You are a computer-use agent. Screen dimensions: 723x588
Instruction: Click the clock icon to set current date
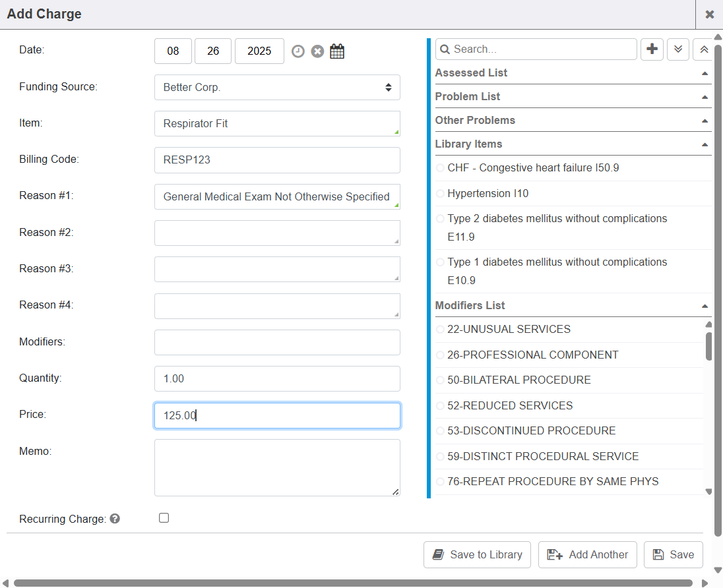point(298,51)
